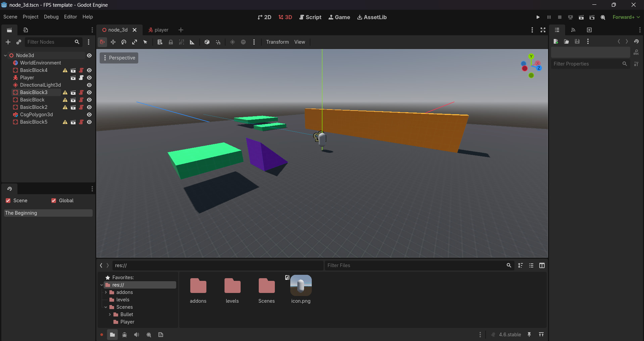Click the green Y axis on view gizmo
The width and height of the screenshot is (644, 341).
click(x=531, y=56)
